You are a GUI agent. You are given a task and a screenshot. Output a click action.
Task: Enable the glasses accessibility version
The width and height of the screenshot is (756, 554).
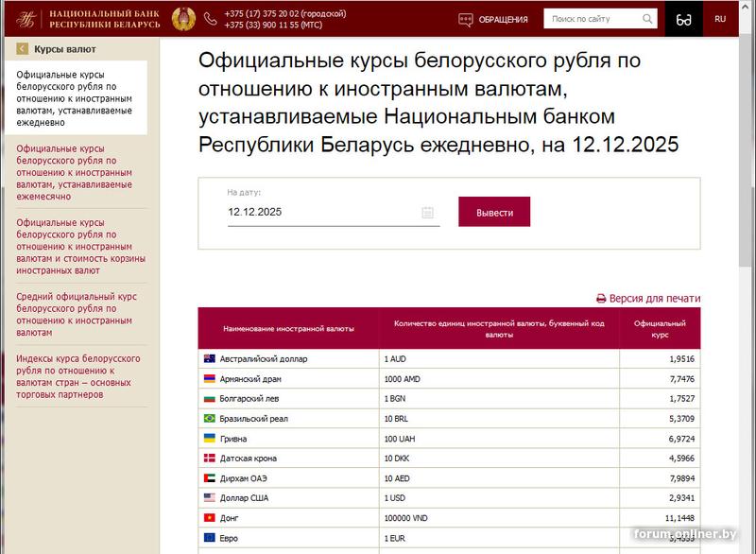click(x=683, y=19)
